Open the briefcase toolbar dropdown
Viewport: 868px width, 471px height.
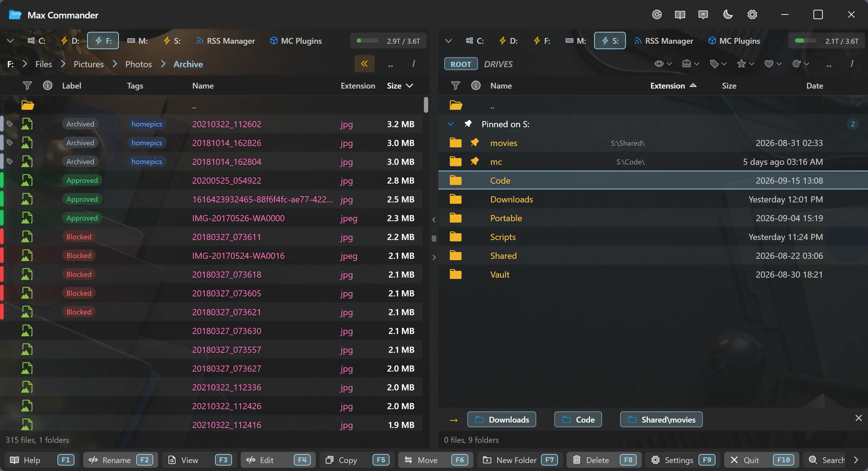691,64
